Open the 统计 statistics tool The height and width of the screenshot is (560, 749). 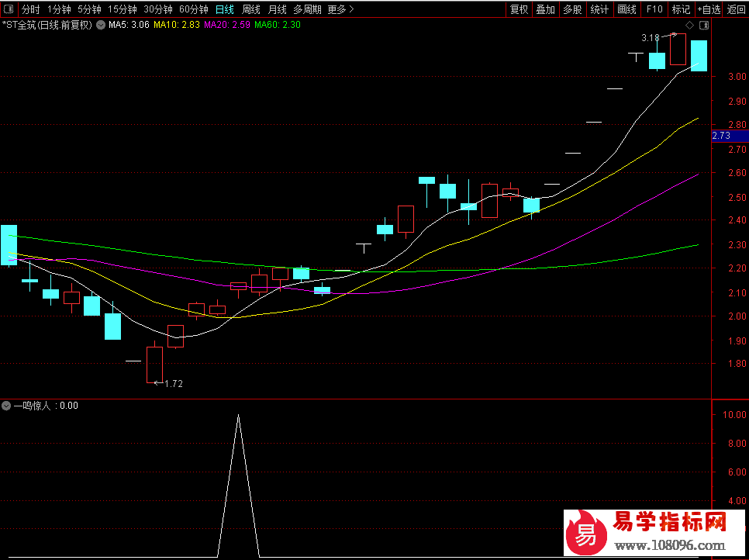pos(599,9)
